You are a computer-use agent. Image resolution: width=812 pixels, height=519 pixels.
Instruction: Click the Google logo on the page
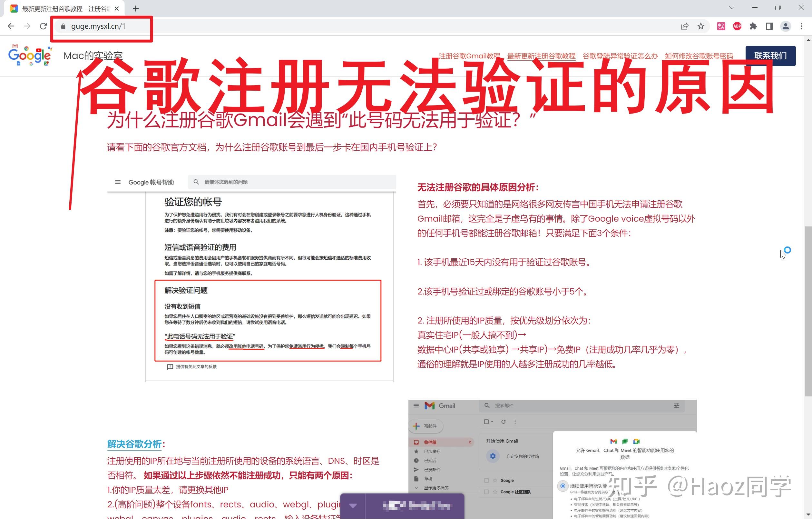tap(30, 55)
